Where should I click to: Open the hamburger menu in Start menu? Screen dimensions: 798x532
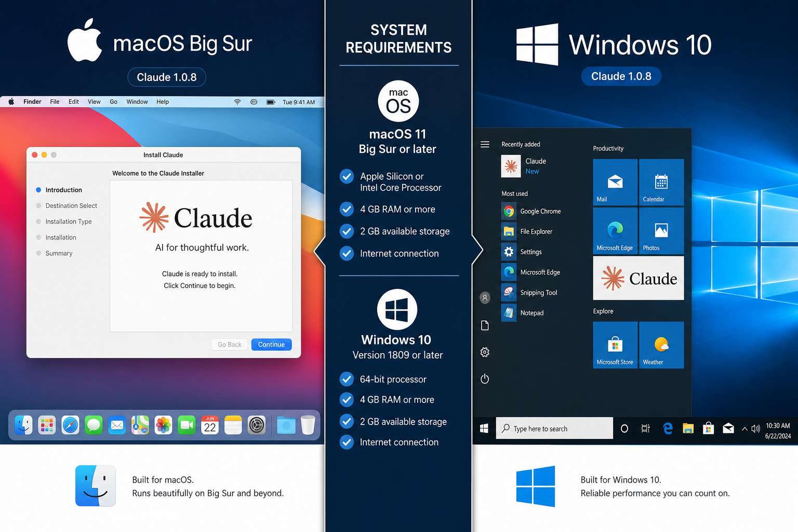485,144
